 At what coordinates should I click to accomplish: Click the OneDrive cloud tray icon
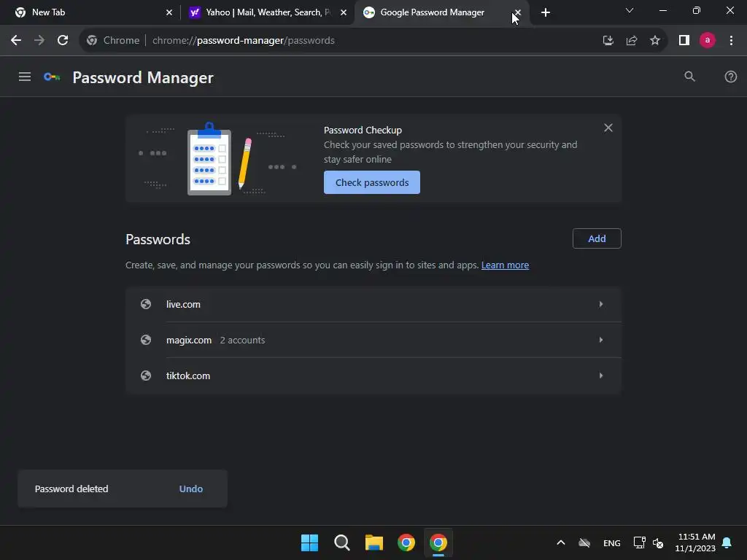click(584, 542)
